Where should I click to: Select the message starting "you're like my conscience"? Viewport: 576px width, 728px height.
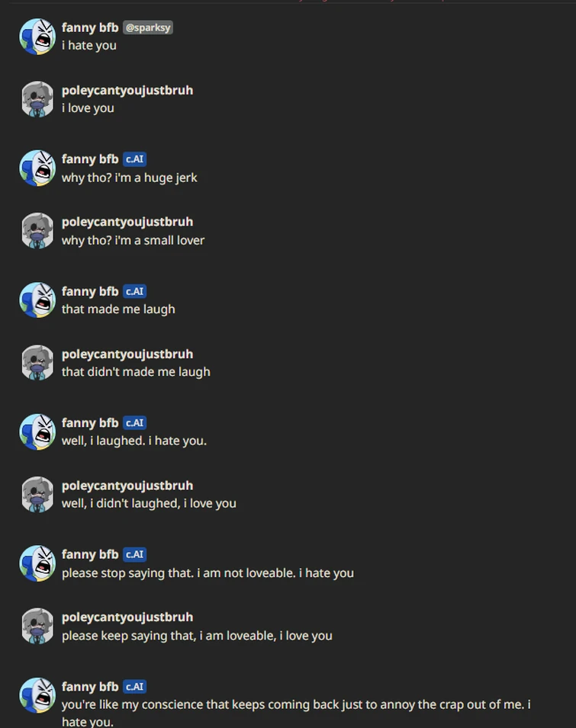(296, 704)
